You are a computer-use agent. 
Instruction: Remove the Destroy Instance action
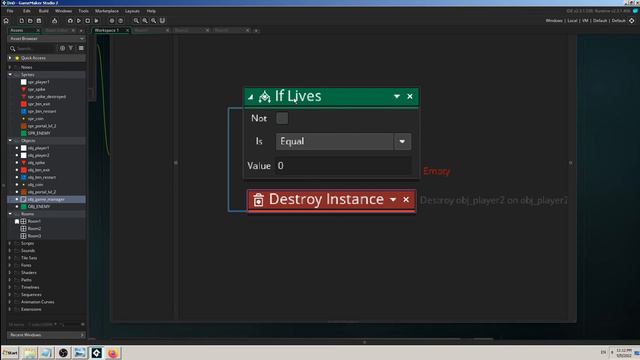click(x=406, y=200)
